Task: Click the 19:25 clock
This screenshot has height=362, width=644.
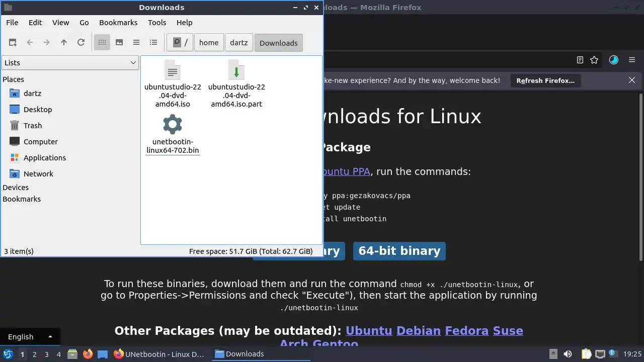Action: 632,354
